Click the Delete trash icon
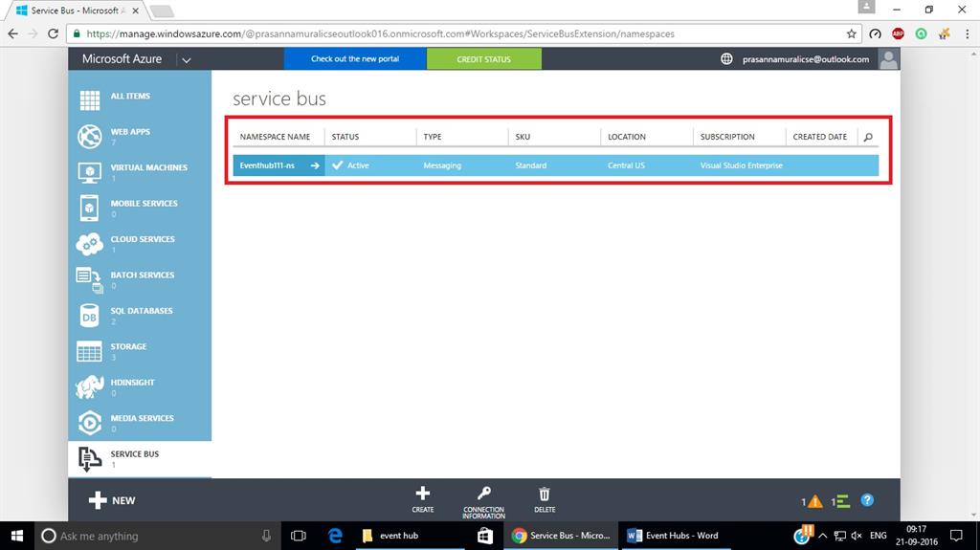This screenshot has width=980, height=550. 545,494
